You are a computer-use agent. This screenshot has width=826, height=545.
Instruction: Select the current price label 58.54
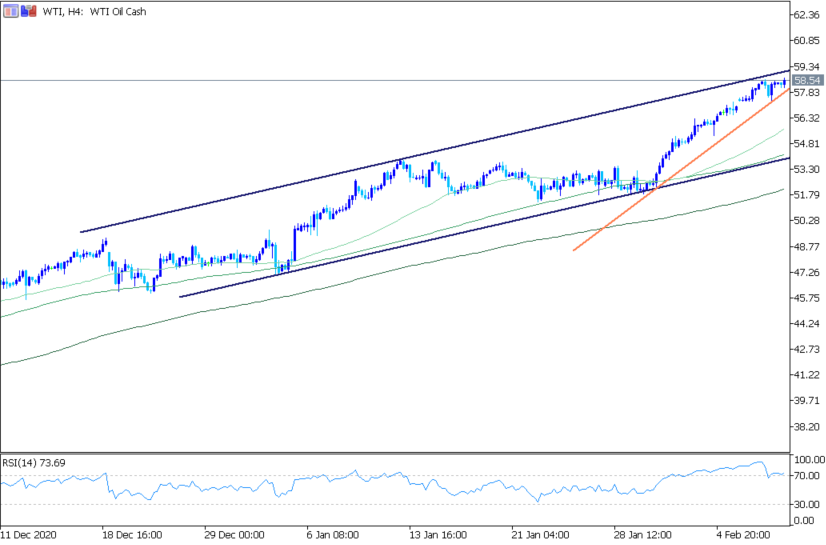[808, 81]
